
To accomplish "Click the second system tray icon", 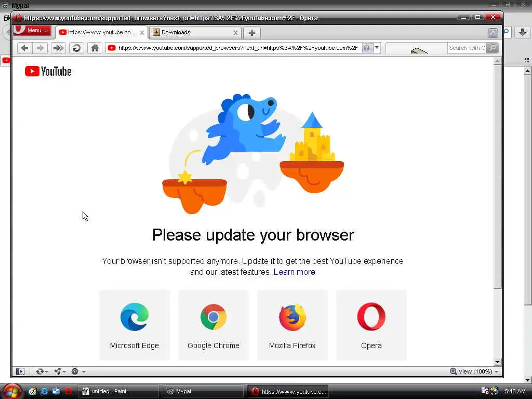I will pyautogui.click(x=495, y=391).
